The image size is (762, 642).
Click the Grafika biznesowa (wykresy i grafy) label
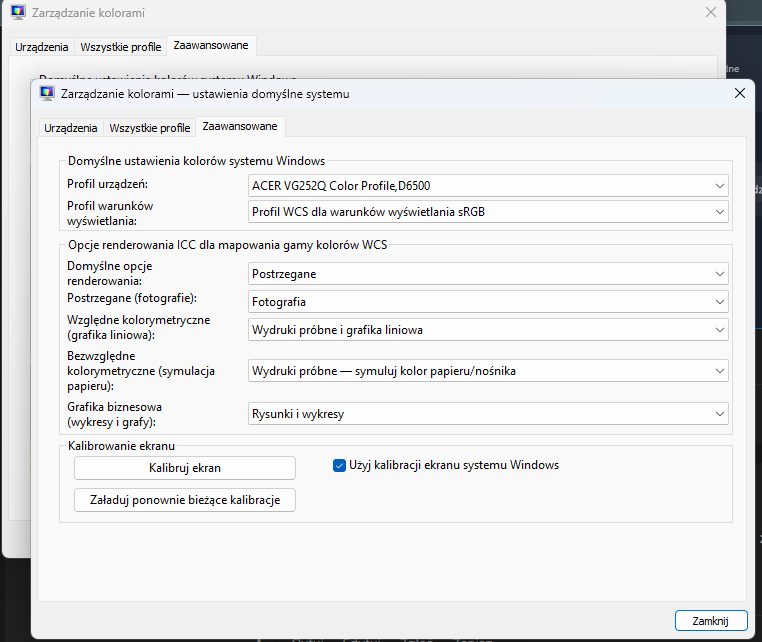pyautogui.click(x=114, y=415)
